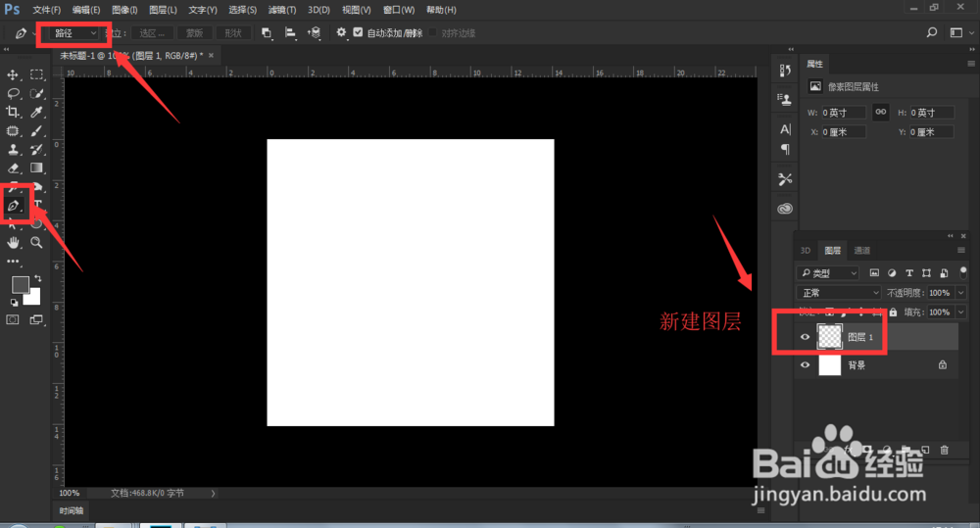Select the Spot Healing Brush tool

pos(13,131)
